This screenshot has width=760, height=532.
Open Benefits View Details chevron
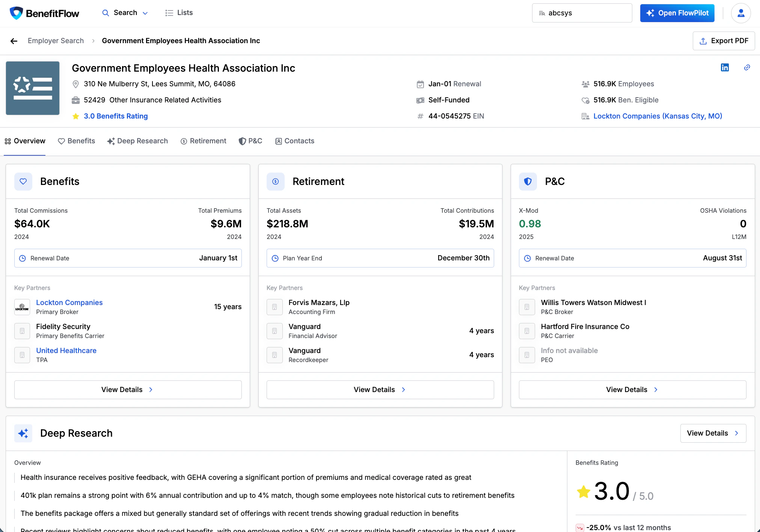151,389
